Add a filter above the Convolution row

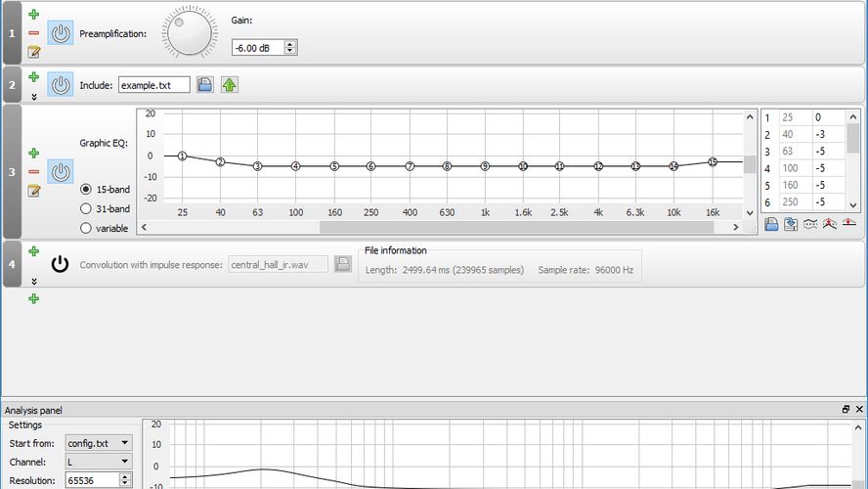[x=34, y=251]
